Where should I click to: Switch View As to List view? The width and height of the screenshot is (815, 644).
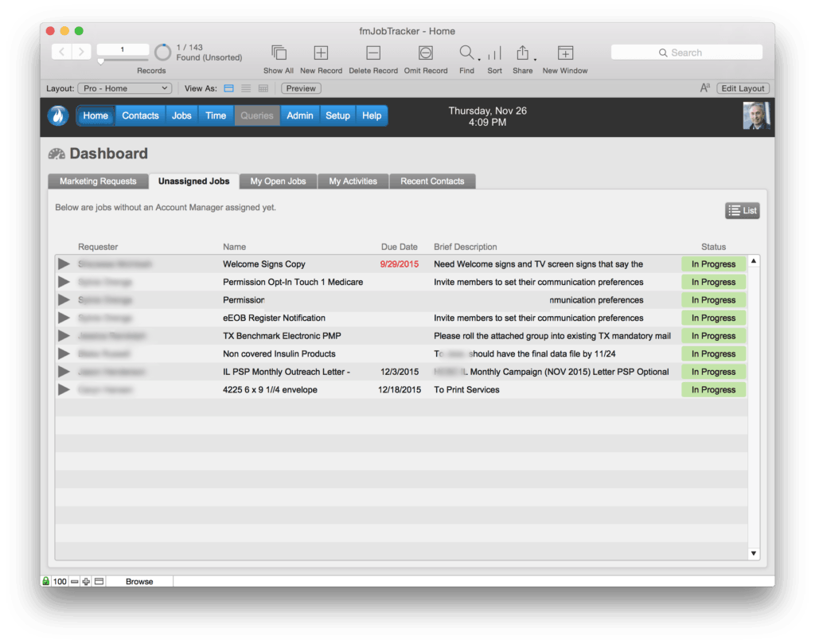click(x=246, y=88)
